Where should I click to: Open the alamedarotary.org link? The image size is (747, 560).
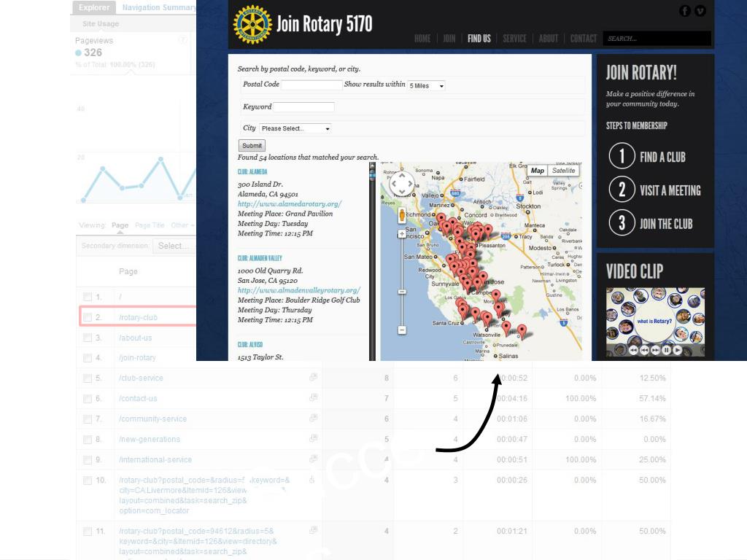coord(289,204)
